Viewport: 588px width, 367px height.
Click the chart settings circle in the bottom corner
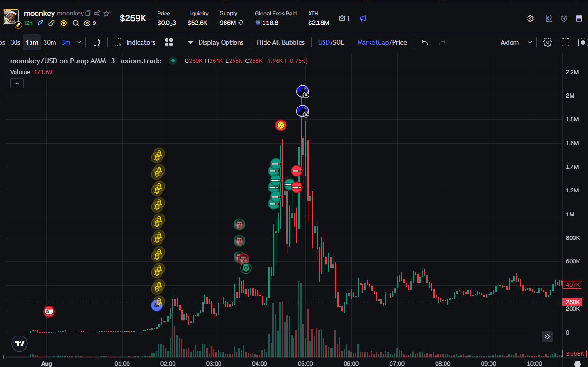577,364
